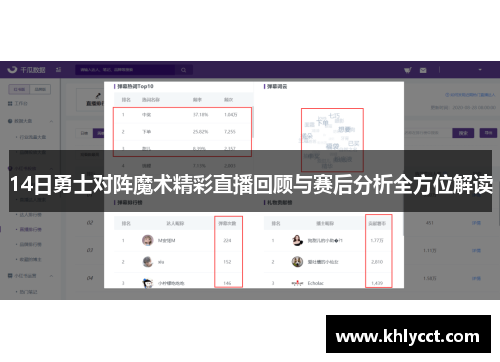Viewport: 500px width, 362px height.
Task: Switch to the 品牌版 version toggle
Action: tap(40, 89)
